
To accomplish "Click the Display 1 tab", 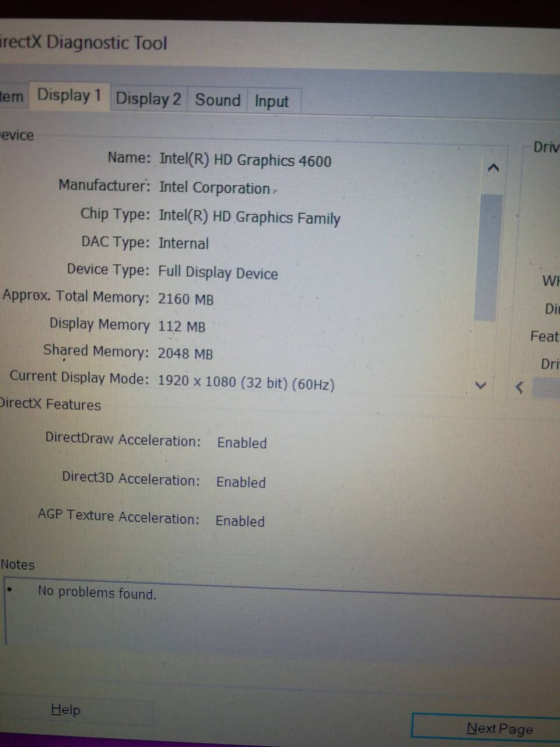I will coord(69,95).
